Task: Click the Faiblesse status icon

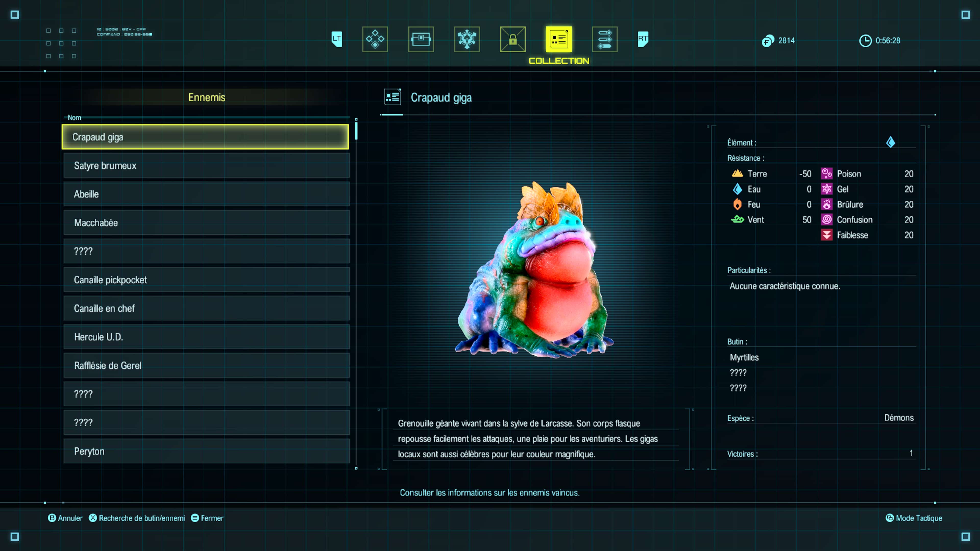Action: [827, 235]
